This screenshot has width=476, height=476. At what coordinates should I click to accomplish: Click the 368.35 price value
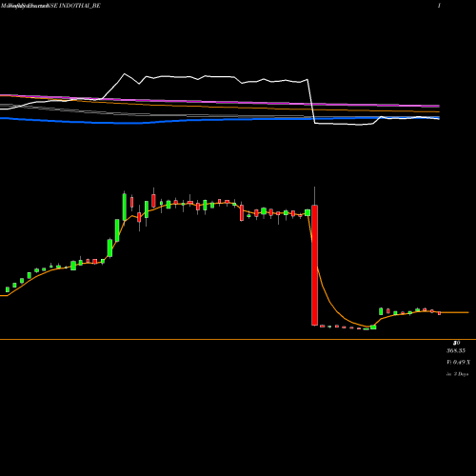point(456,350)
